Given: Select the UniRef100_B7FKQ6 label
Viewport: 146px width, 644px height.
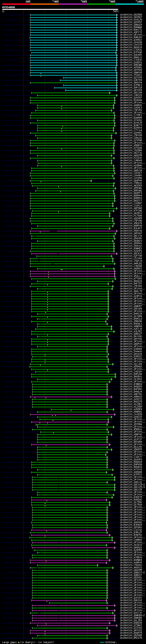Looking at the screenshot, I should coord(131,53).
